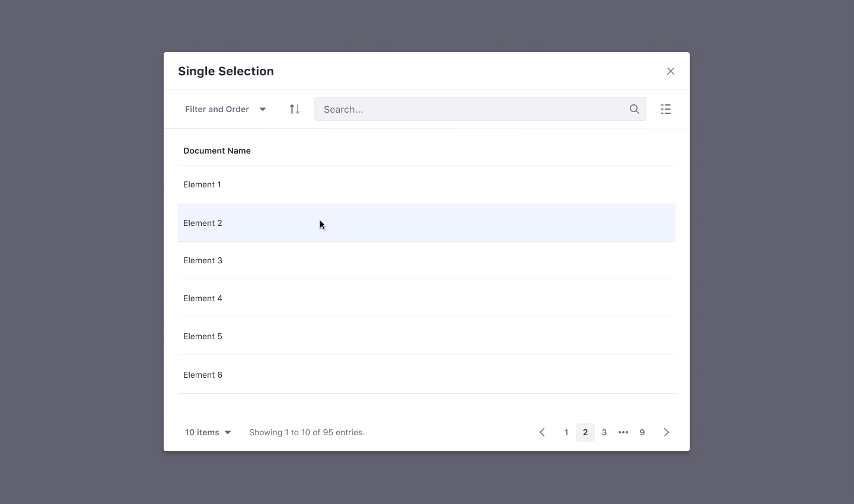Click the ellipsis in the pagination bar
The image size is (854, 504).
point(623,432)
